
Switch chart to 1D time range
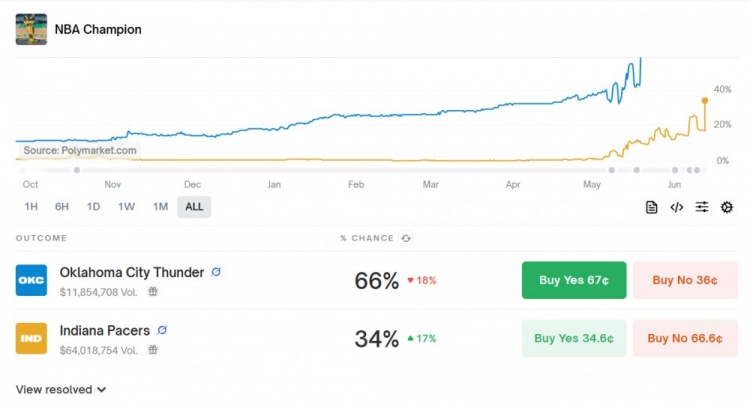coord(93,207)
